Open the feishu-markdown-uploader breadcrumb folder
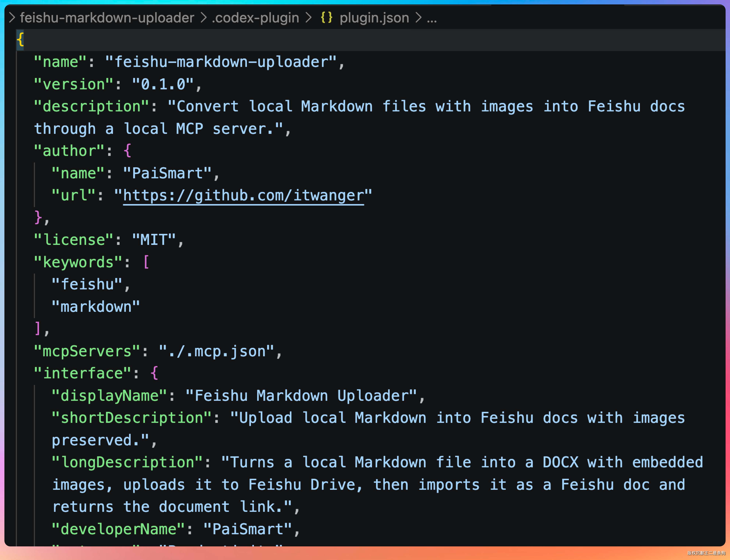 click(x=107, y=18)
